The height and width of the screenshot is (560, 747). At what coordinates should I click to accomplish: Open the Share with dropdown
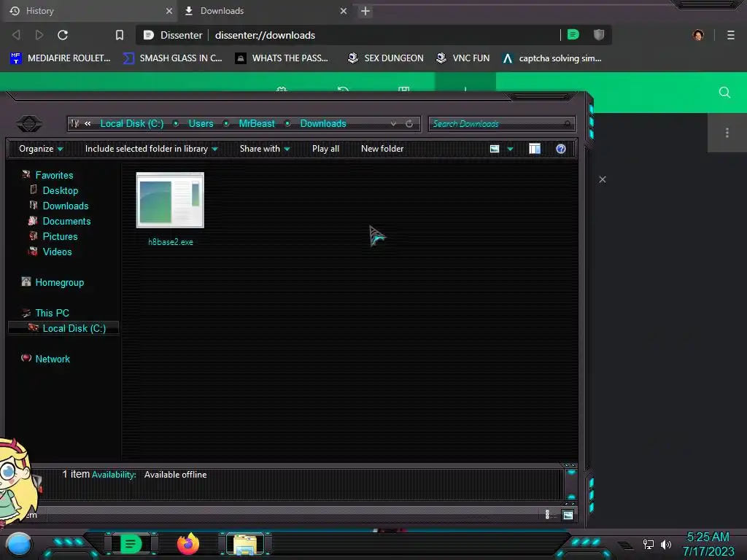265,149
